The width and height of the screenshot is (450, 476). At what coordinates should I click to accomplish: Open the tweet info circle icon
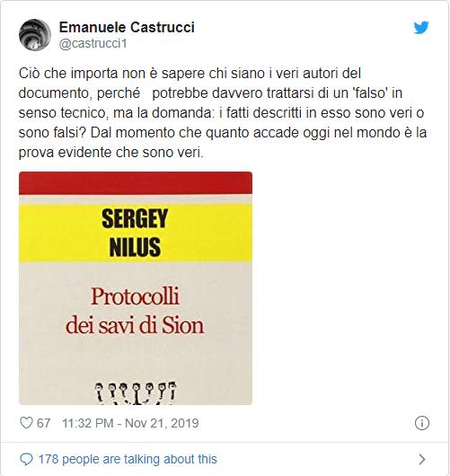click(x=422, y=423)
